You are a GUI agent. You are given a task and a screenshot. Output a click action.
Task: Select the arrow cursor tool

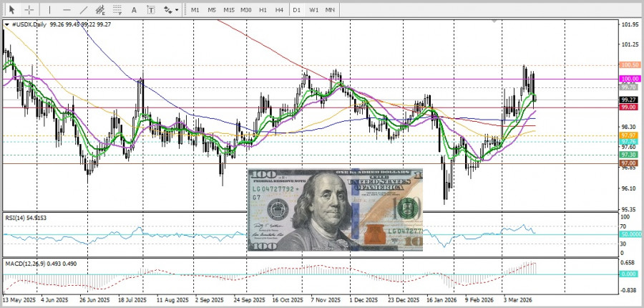tap(11, 9)
